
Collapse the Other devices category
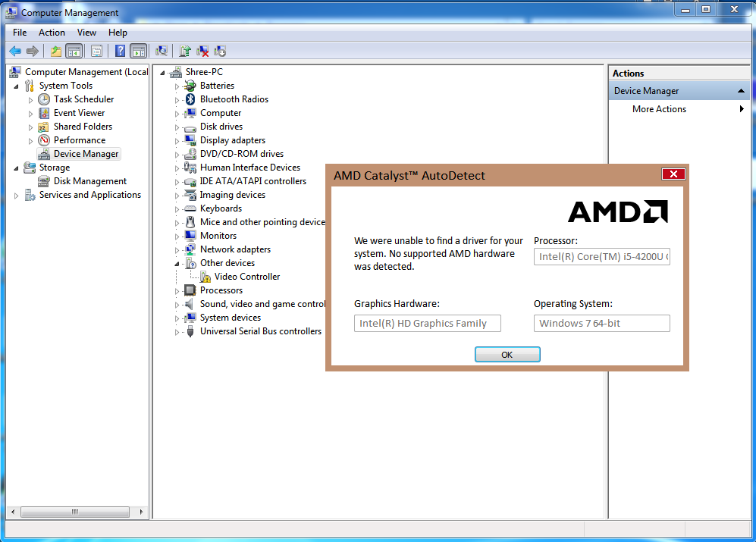point(175,262)
